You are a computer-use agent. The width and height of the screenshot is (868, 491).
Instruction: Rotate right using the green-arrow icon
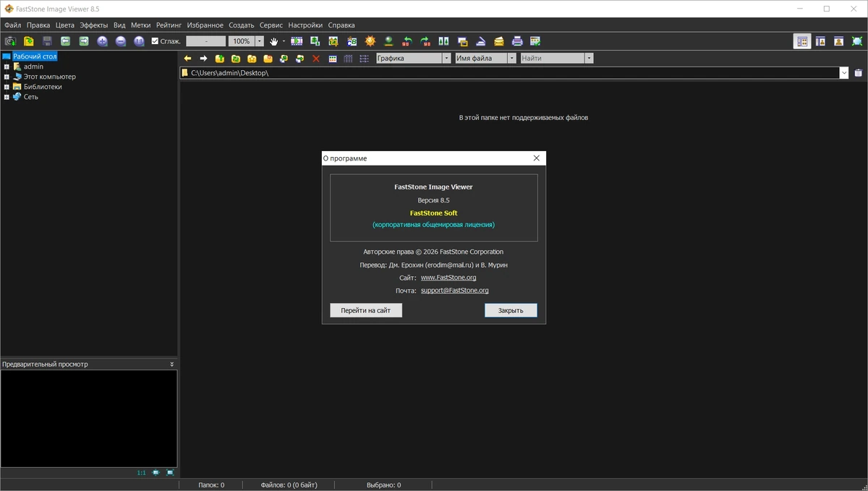click(425, 41)
